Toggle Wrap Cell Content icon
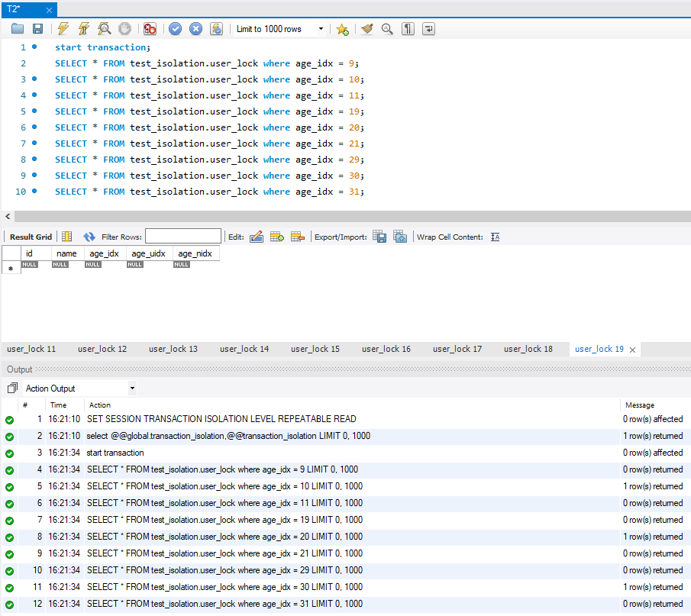Viewport: 691px width, 616px height. [496, 237]
